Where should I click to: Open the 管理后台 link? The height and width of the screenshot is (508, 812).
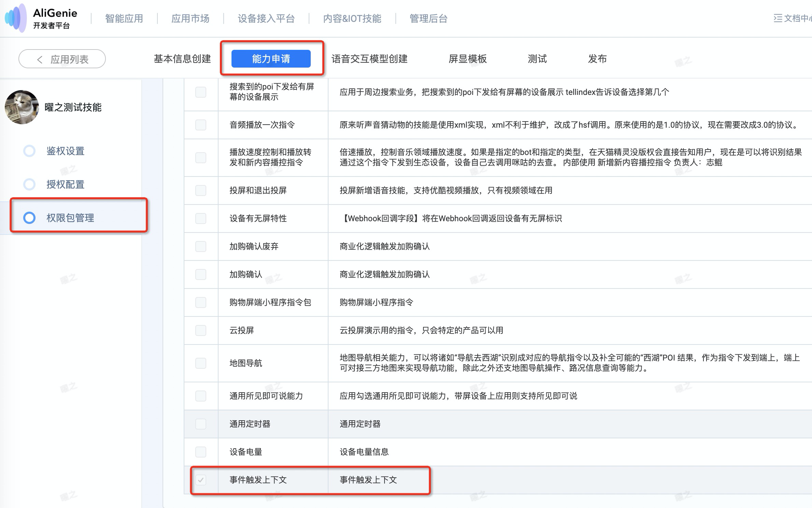tap(429, 18)
